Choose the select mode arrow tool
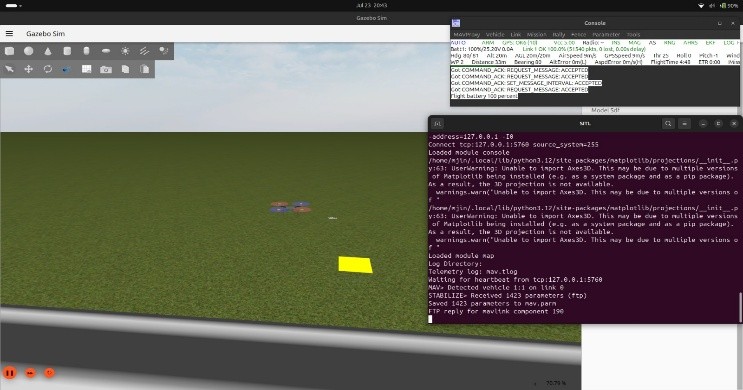This screenshot has height=390, width=743. point(9,69)
